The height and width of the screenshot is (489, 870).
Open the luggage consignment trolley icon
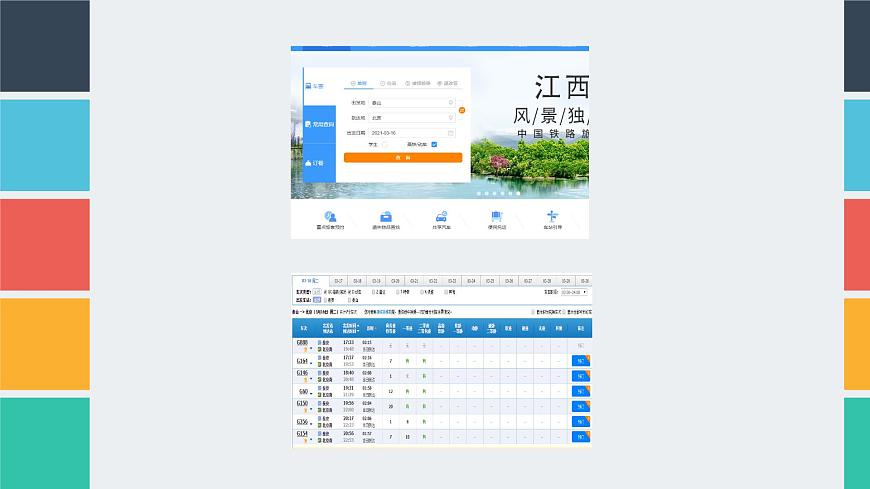click(497, 216)
